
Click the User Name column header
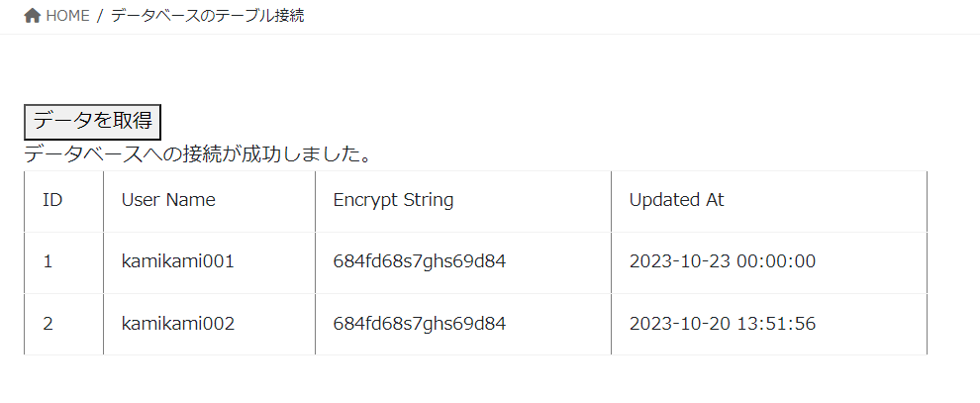(x=168, y=200)
